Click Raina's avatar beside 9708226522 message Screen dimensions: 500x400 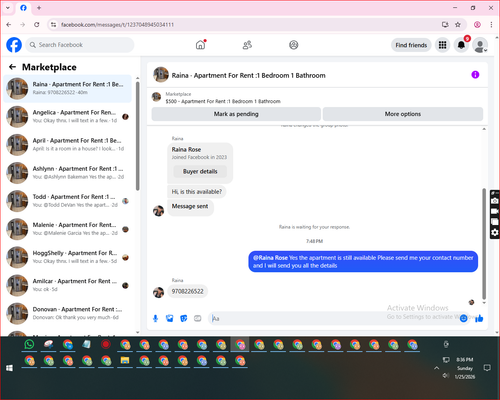pos(158,292)
